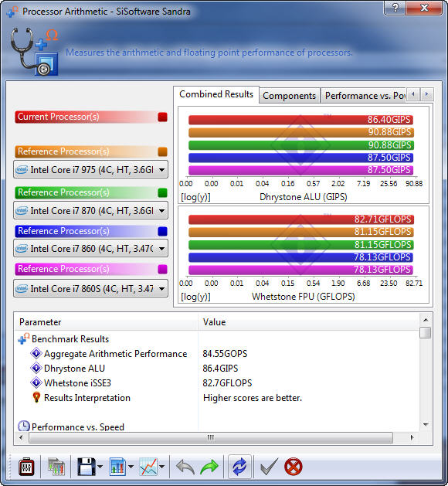448x486 pixels.
Task: Click the clock icon beside Performance vs. Speed
Action: click(23, 427)
